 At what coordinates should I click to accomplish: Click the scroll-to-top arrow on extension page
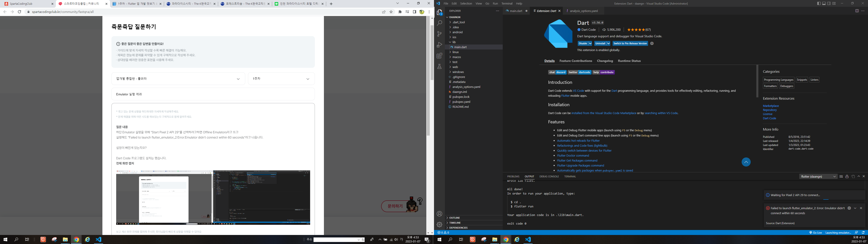point(746,162)
